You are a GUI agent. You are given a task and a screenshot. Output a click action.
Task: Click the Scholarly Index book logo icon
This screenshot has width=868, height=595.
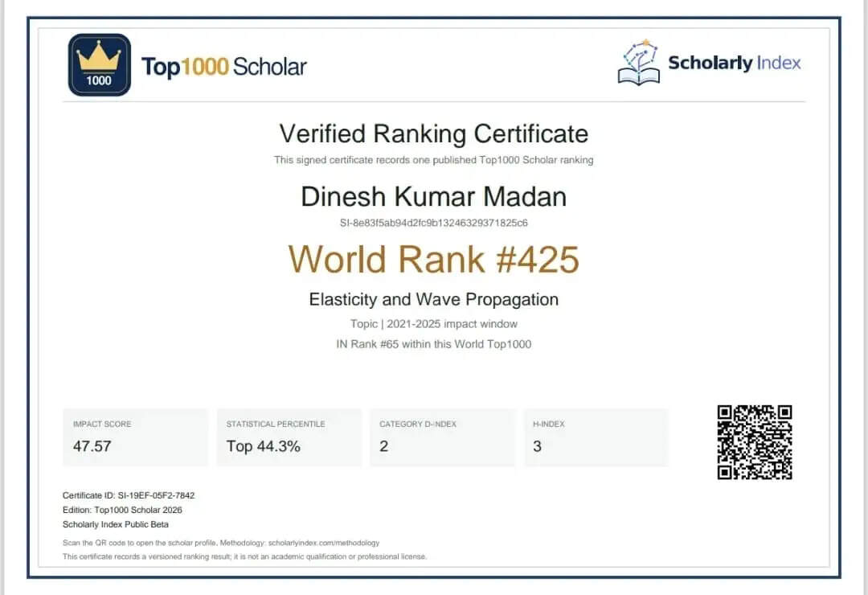pos(639,62)
